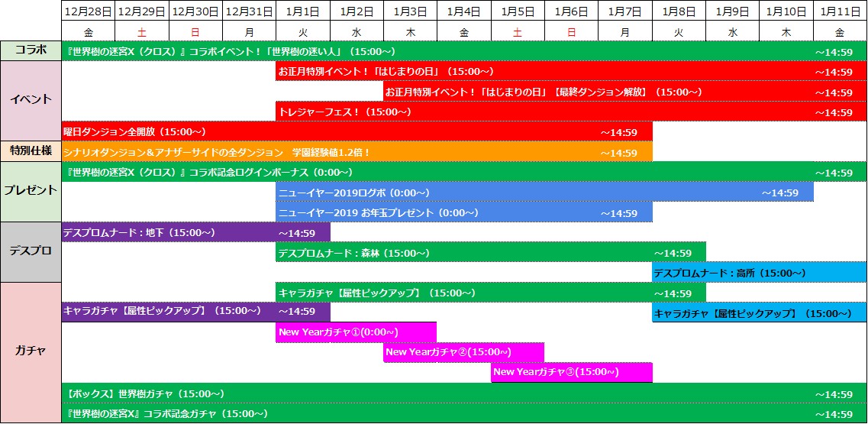Click the 1月7日 date header
The width and height of the screenshot is (868, 424).
click(625, 11)
